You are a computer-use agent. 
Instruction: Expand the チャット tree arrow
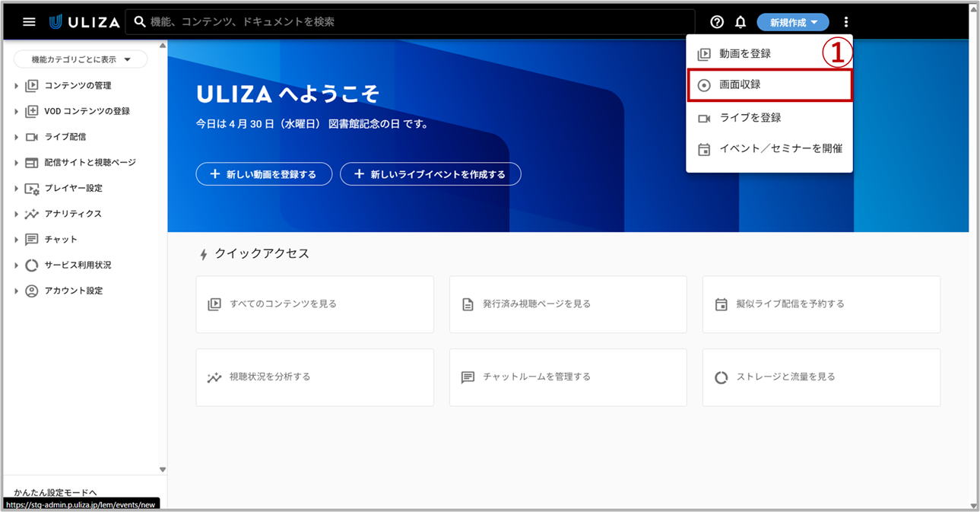[16, 240]
